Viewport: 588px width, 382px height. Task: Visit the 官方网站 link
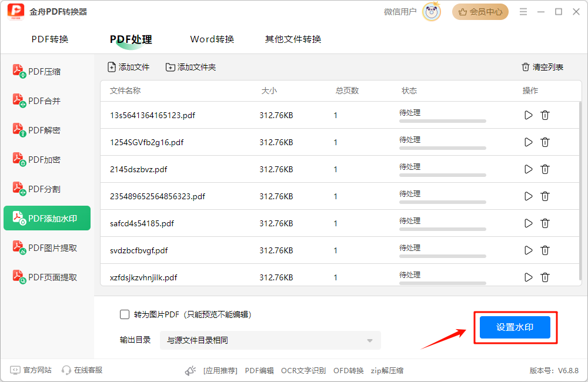[31, 370]
